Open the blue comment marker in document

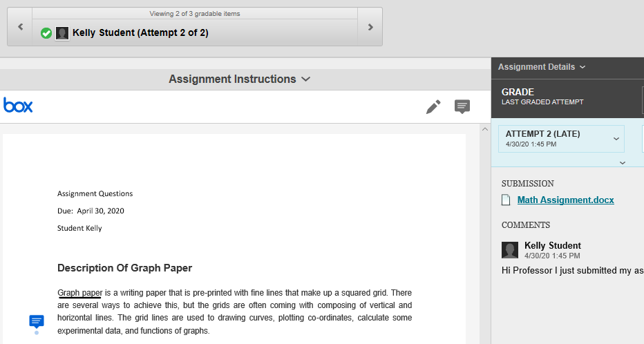coord(37,321)
